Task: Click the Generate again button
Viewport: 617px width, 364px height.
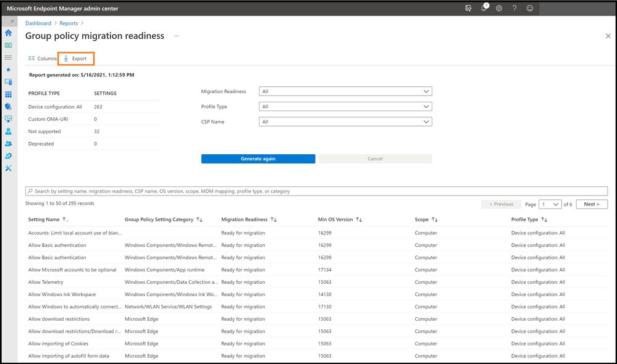Action: [x=258, y=159]
